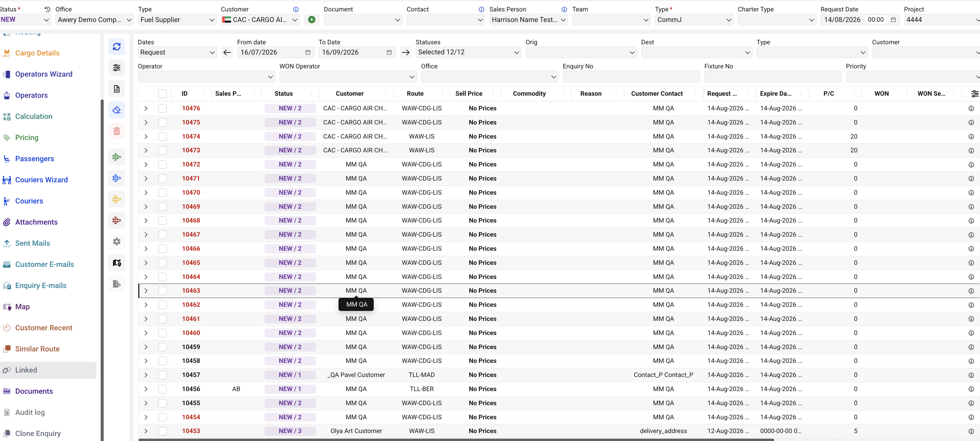This screenshot has width=980, height=441.
Task: Open the Office Awery Demo Comp dropdown
Action: pyautogui.click(x=94, y=20)
